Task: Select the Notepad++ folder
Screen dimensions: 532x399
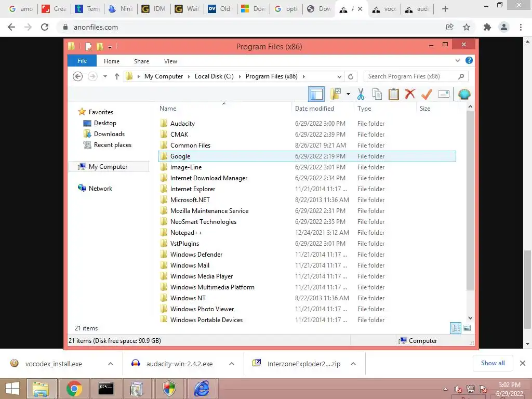Action: click(307, 232)
